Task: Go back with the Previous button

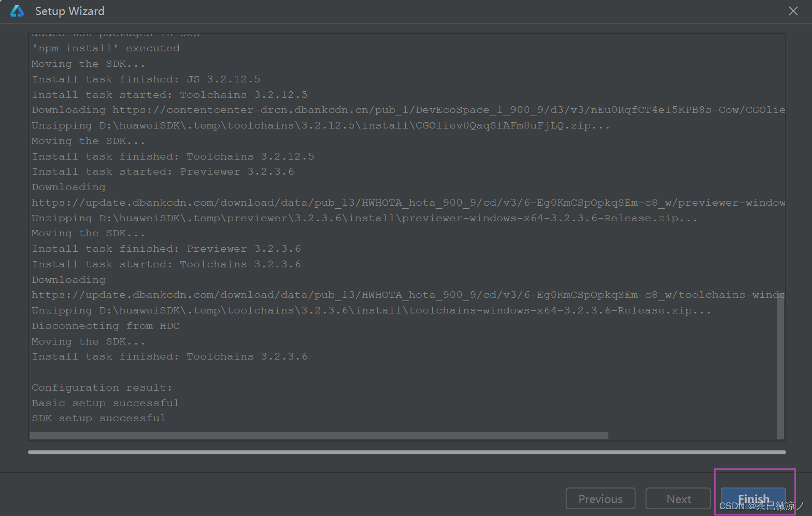Action: (x=601, y=499)
